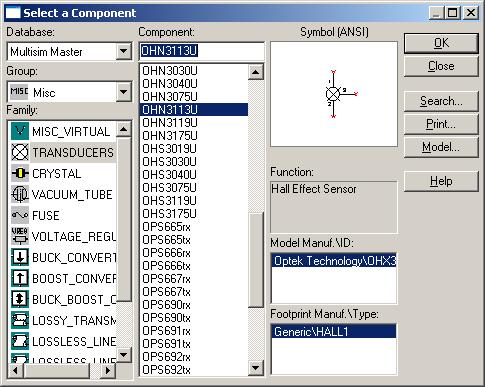
Task: Click the Help button
Action: point(441,181)
